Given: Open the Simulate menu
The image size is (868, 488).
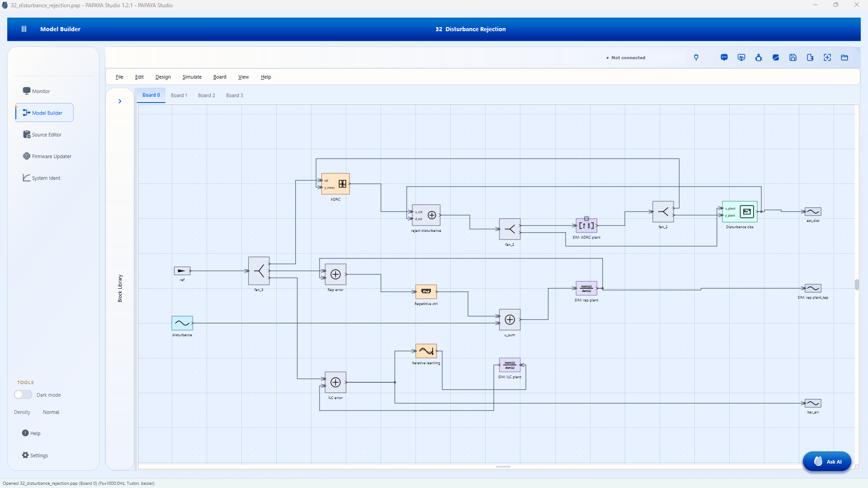Looking at the screenshot, I should coord(192,77).
